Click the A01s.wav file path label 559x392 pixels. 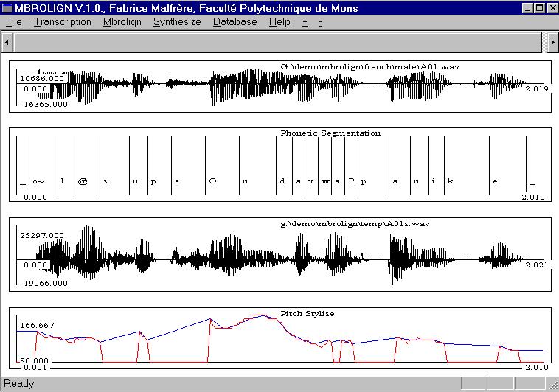[355, 224]
